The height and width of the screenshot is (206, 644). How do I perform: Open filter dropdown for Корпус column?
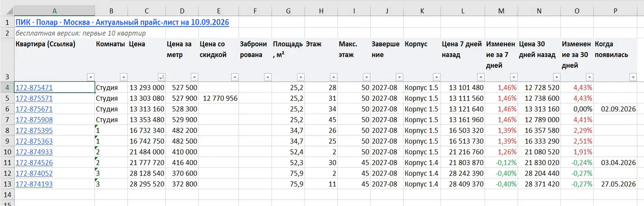click(436, 77)
